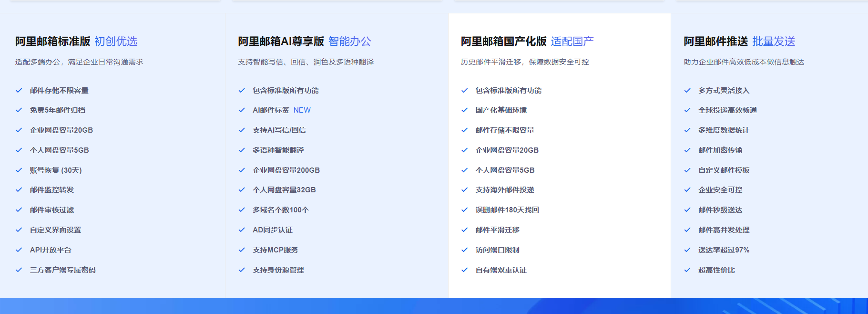This screenshot has width=868, height=314.
Task: Click checkmark beside 支持海外邮件投递
Action: click(465, 190)
